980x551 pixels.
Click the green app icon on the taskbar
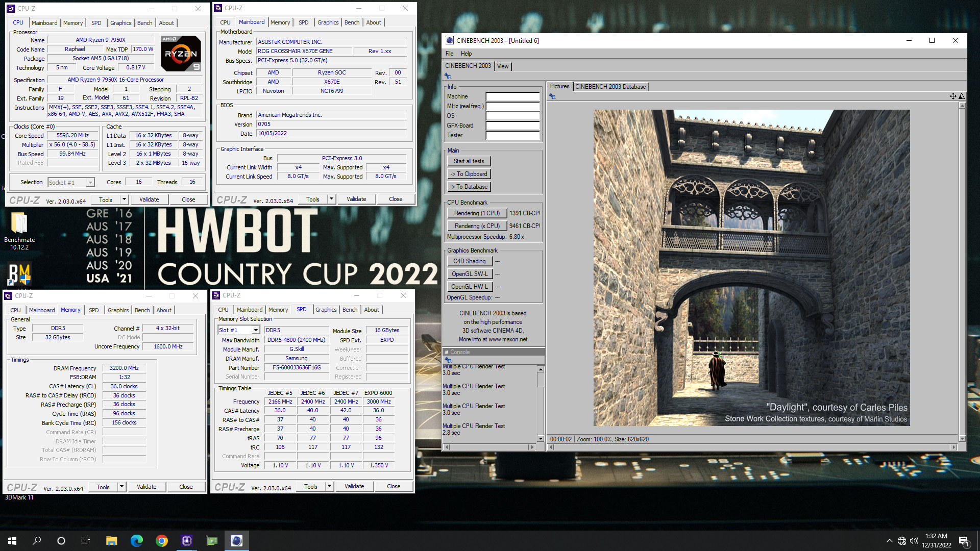211,541
